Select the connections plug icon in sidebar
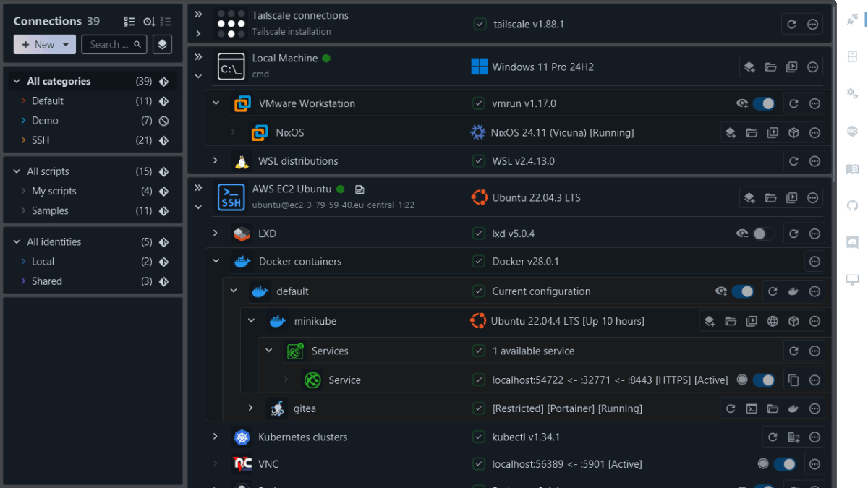This screenshot has height=488, width=868. click(852, 20)
